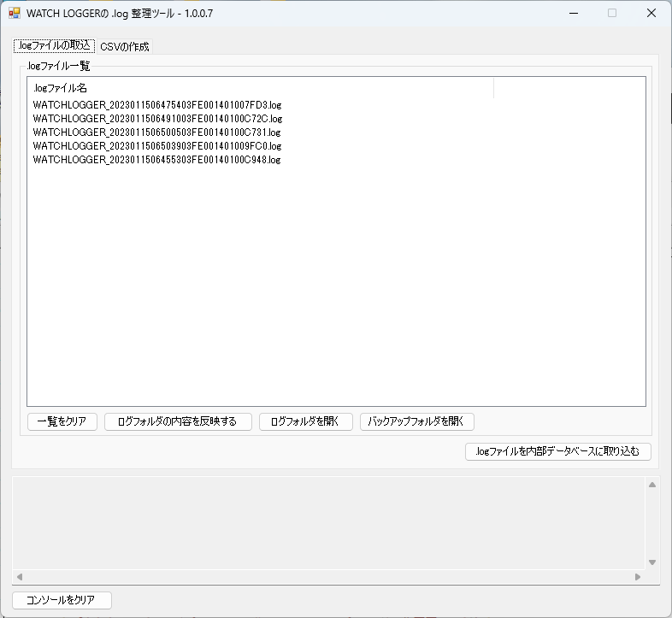Click the .logファイル名 column header
Viewport: 672px width, 618px height.
pos(260,88)
